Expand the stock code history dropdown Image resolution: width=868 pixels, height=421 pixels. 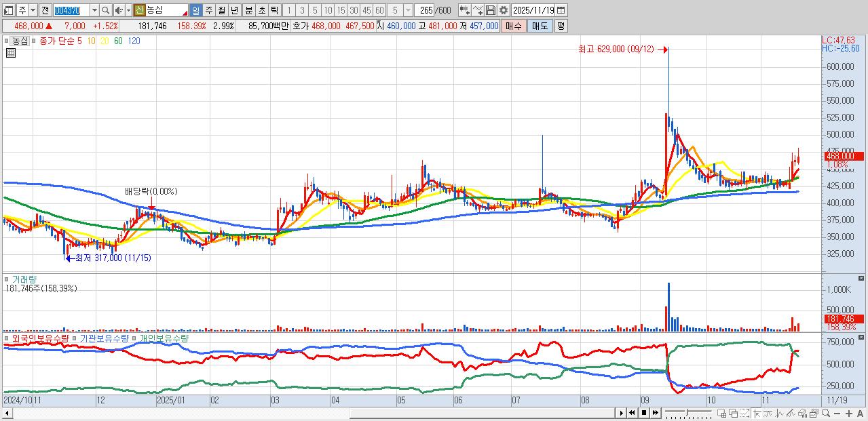tap(95, 10)
